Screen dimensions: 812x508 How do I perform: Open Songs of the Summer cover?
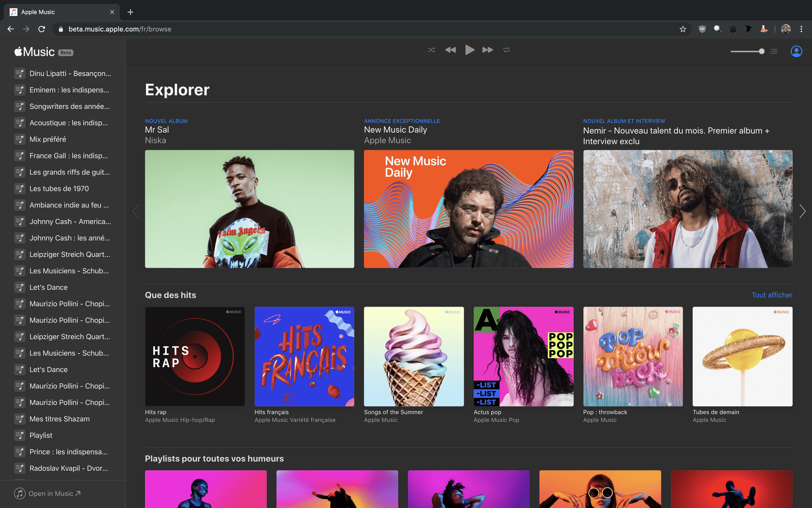click(x=414, y=357)
